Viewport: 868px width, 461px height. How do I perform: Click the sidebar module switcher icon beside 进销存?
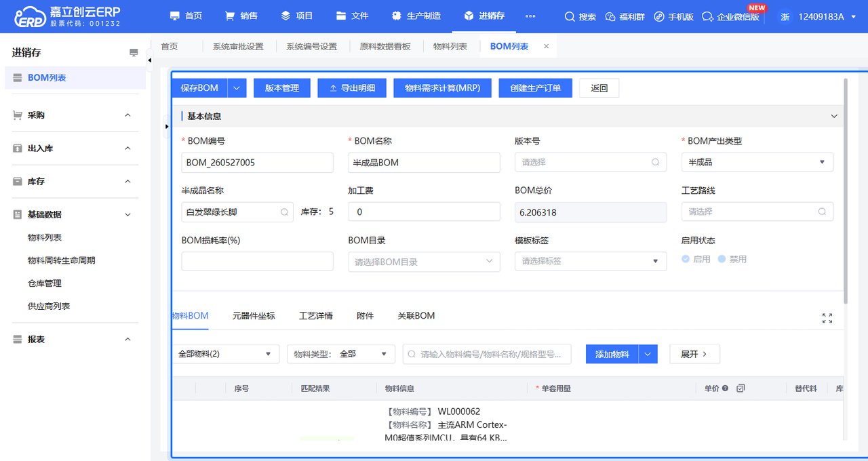134,52
